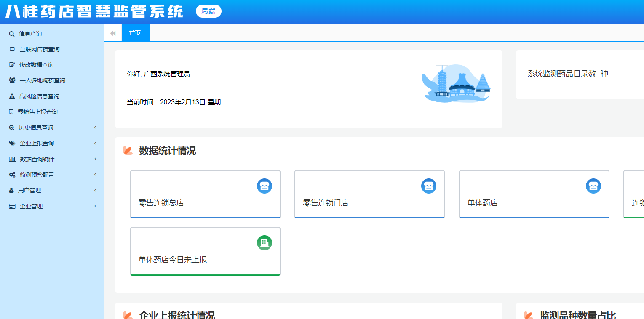This screenshot has width=644, height=319.
Task: Click the 系统监测药品目录数 text
Action: (562, 74)
